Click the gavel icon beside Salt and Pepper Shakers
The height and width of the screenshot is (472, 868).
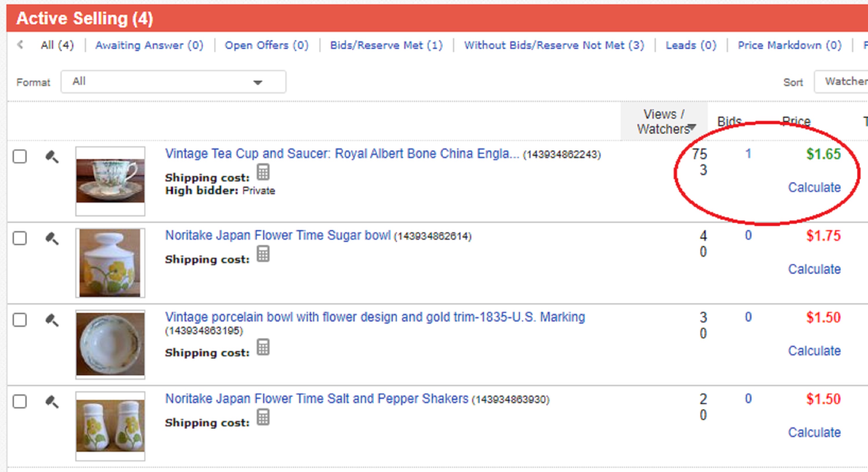52,402
